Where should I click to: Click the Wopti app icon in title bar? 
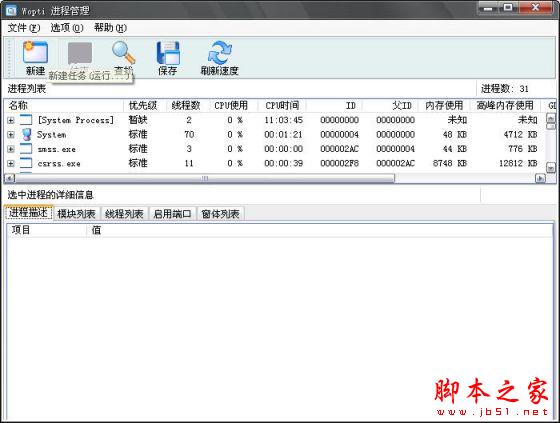pos(11,10)
